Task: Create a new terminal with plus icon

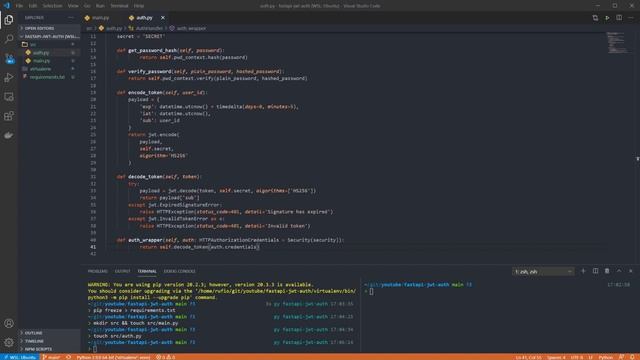Action: pyautogui.click(x=583, y=271)
